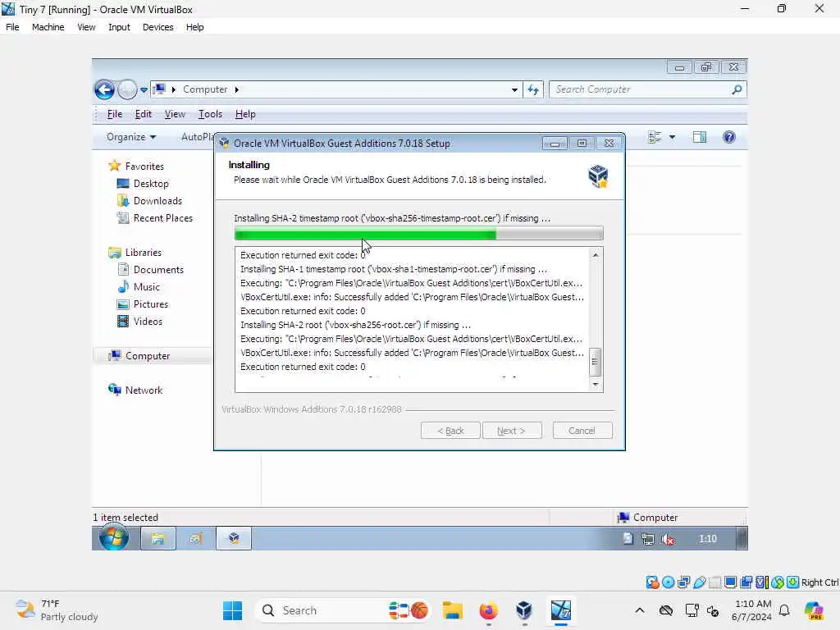Click the media player icon in guest taskbar

tap(196, 538)
